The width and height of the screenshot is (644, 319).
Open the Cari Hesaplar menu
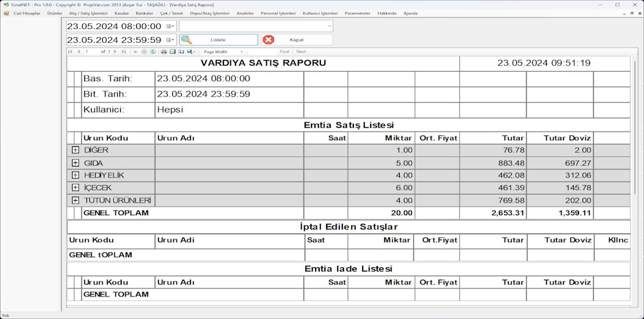coord(27,13)
